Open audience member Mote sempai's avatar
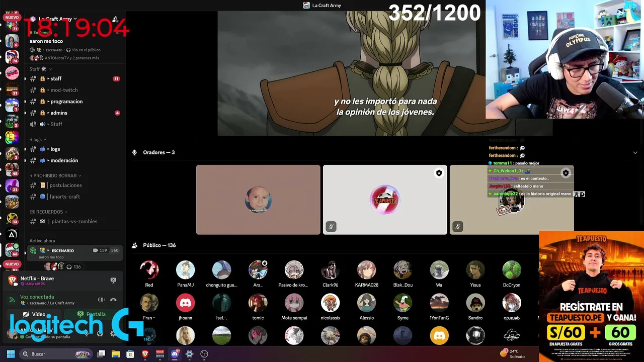 (294, 303)
